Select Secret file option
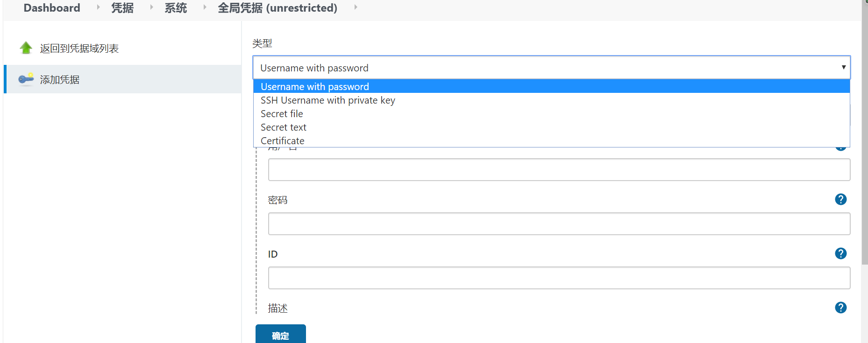The height and width of the screenshot is (343, 868). tap(551, 113)
